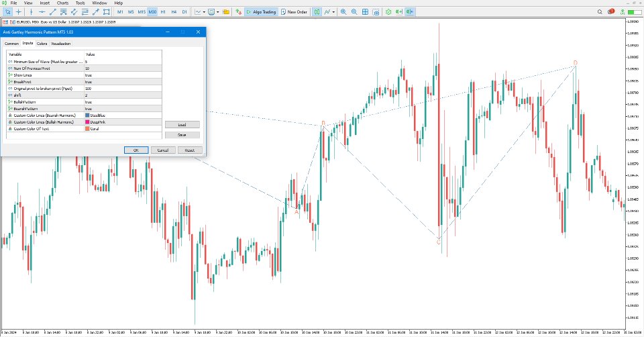Open the indicators list icon
Image resolution: width=644 pixels, height=337 pixels.
327,12
